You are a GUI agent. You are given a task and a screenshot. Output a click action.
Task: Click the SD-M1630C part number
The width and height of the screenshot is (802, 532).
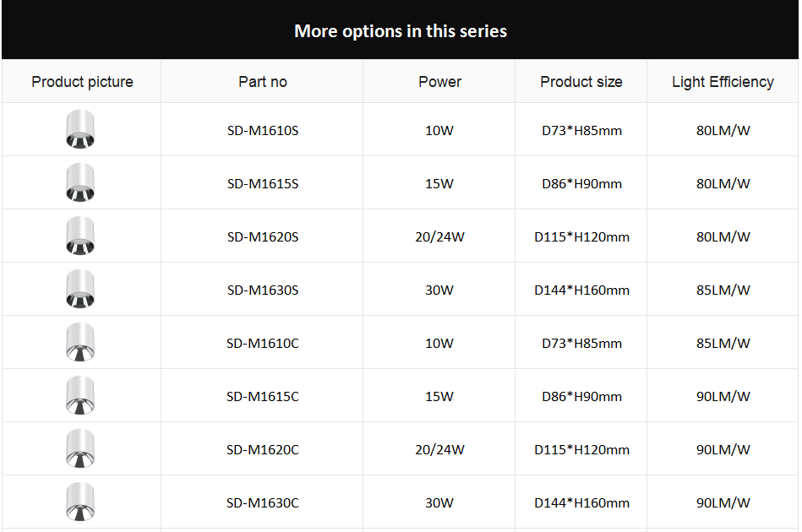pyautogui.click(x=263, y=503)
